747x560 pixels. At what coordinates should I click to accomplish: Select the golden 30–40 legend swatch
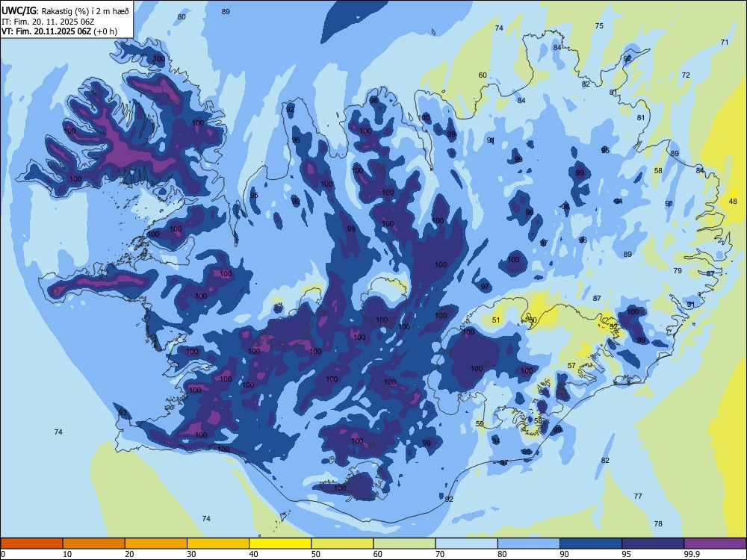218,544
